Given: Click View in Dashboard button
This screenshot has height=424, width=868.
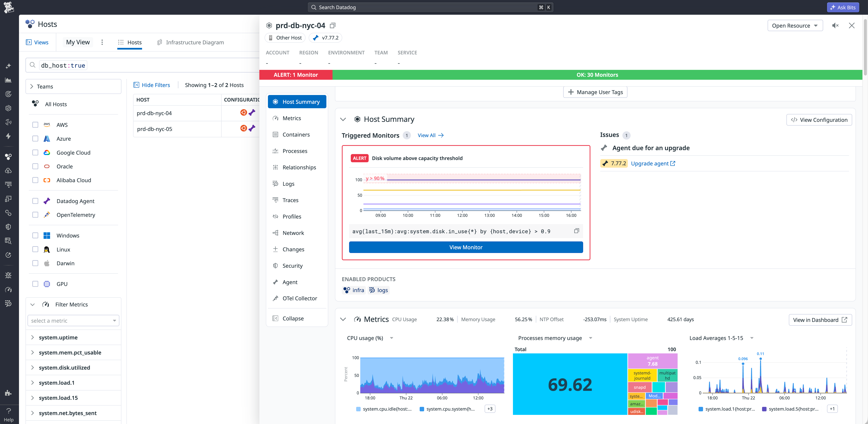Looking at the screenshot, I should click(x=820, y=320).
